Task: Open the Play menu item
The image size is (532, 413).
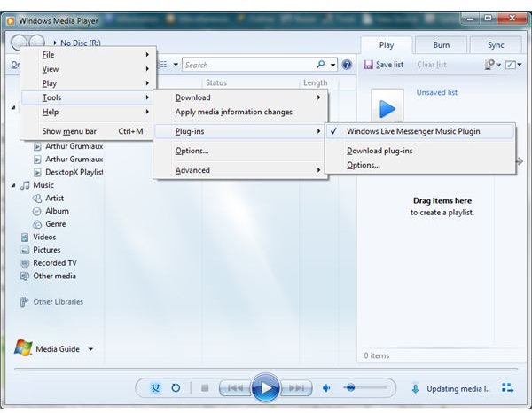Action: [89, 83]
